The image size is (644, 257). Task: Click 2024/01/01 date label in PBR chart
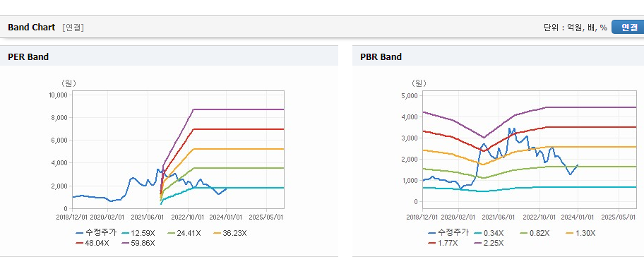[x=578, y=217]
